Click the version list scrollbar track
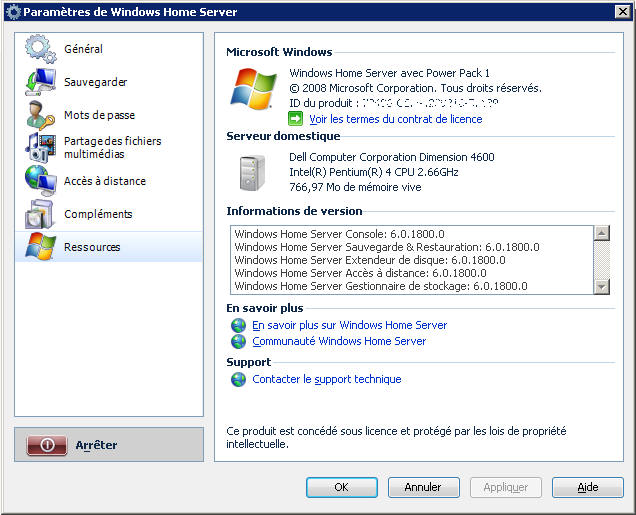The height and width of the screenshot is (515, 636). click(602, 260)
